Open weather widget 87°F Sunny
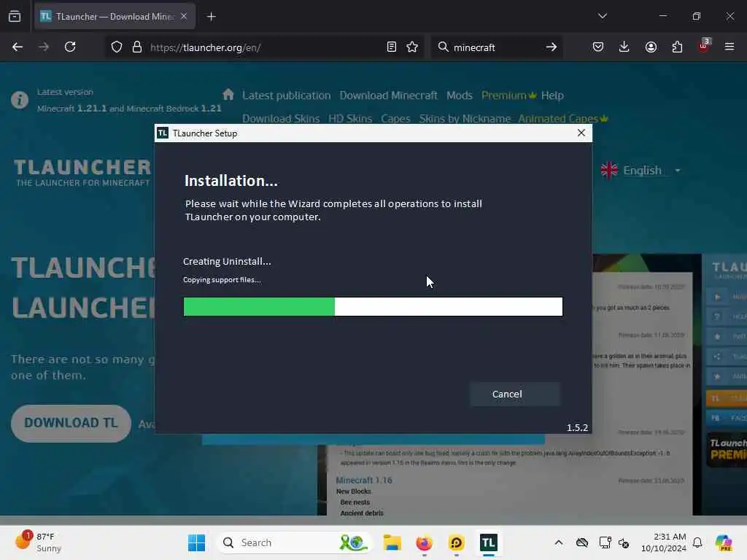747x560 pixels. coord(39,542)
